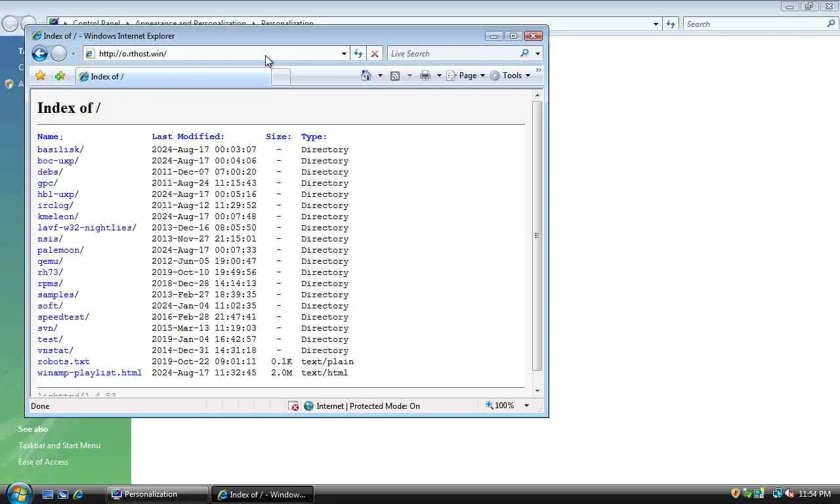Open the svn directory link
840x504 pixels.
[x=45, y=328]
